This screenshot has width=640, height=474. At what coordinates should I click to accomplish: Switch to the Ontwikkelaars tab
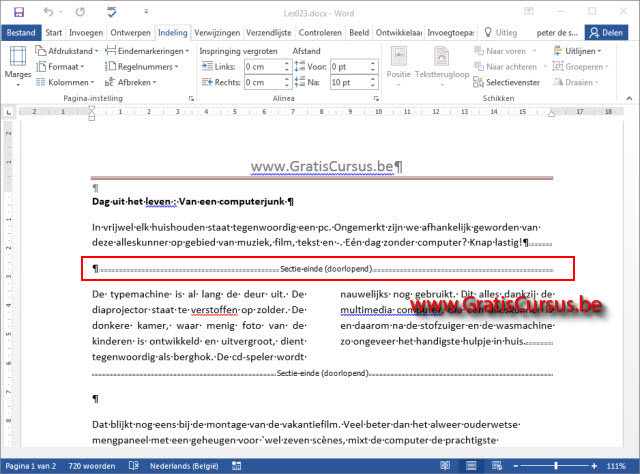point(399,33)
